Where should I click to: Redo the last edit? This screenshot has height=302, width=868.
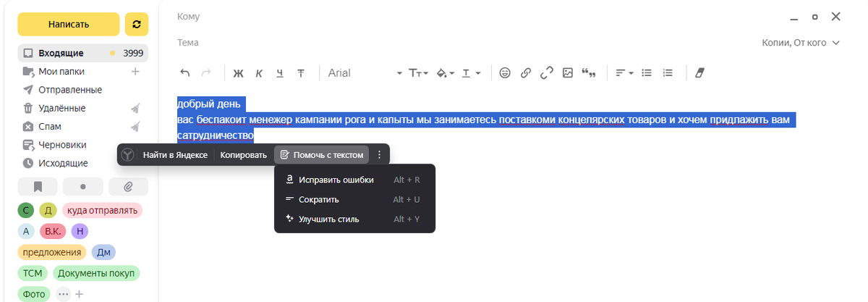click(206, 72)
